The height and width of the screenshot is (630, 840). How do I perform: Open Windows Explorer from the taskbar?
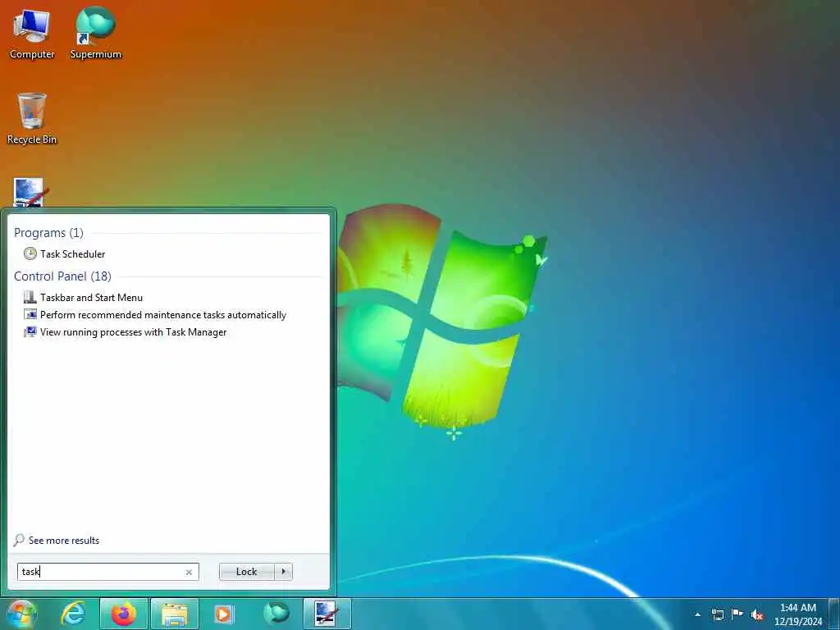175,614
